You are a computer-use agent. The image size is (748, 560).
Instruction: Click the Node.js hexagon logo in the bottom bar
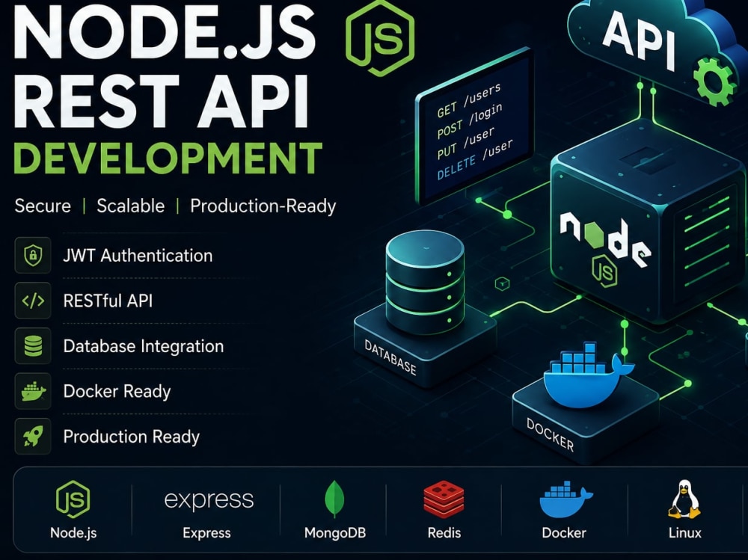tap(73, 499)
